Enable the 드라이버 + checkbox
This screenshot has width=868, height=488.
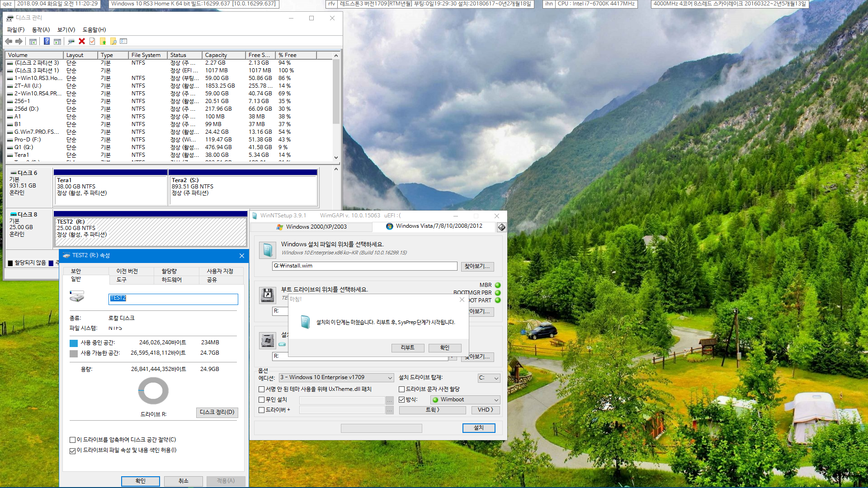261,410
